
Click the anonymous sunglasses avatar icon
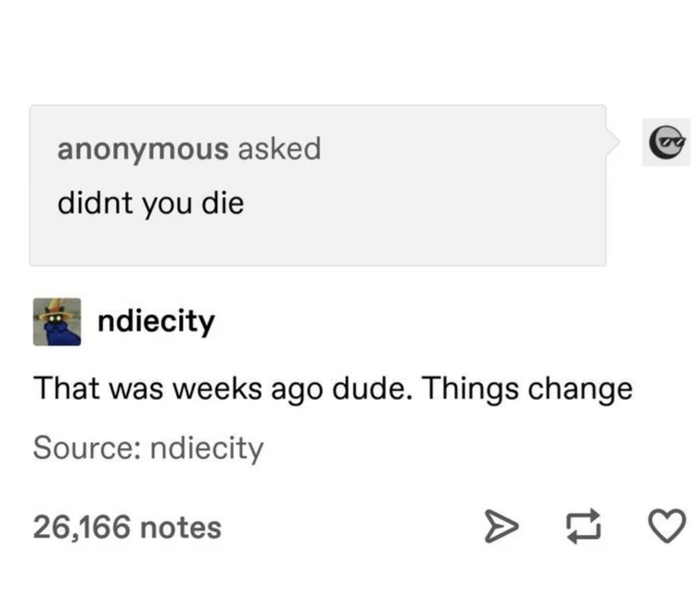666,142
